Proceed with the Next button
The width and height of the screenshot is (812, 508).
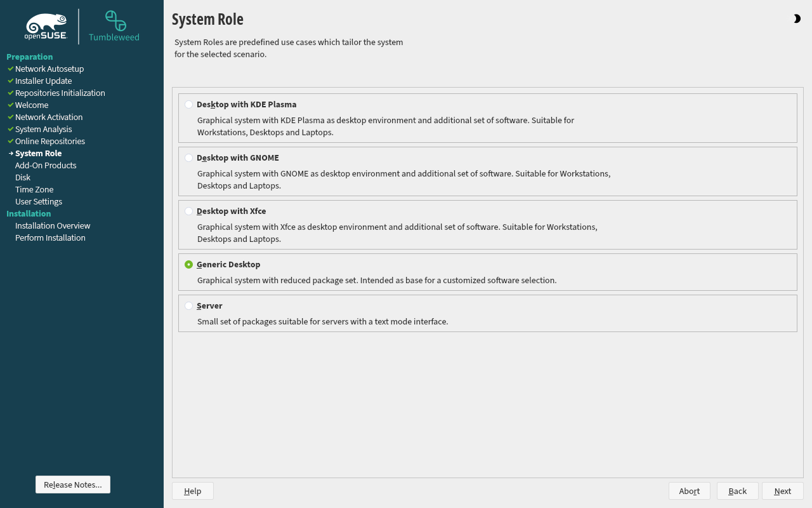coord(783,491)
